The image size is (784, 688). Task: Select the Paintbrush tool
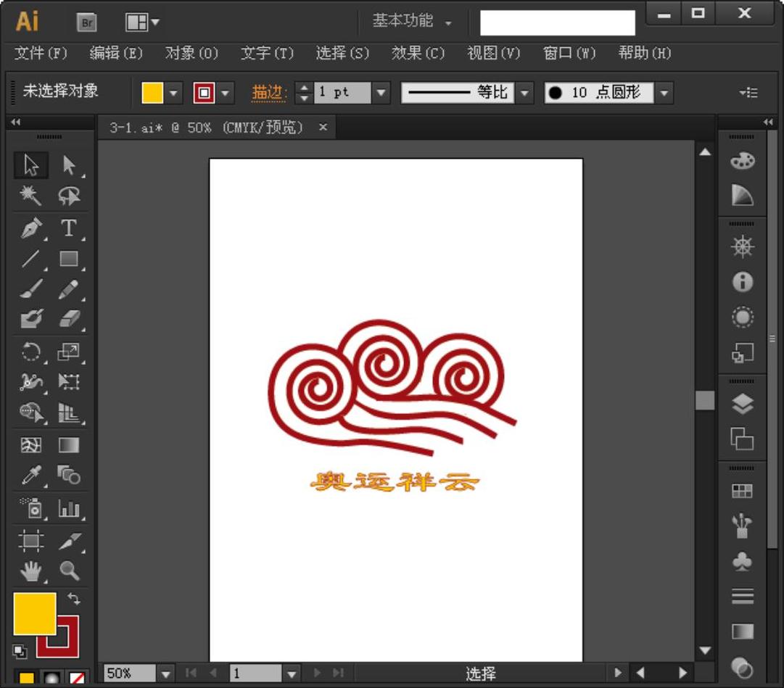pyautogui.click(x=31, y=289)
